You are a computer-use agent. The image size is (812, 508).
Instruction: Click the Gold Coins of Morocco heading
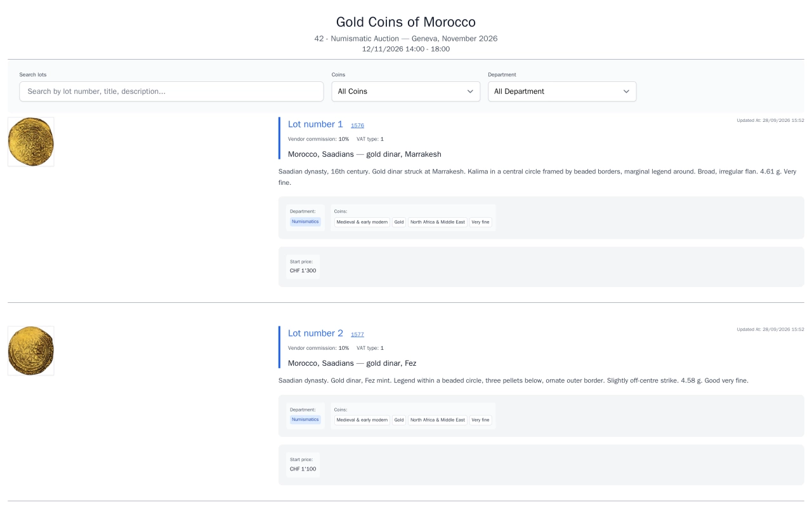406,22
